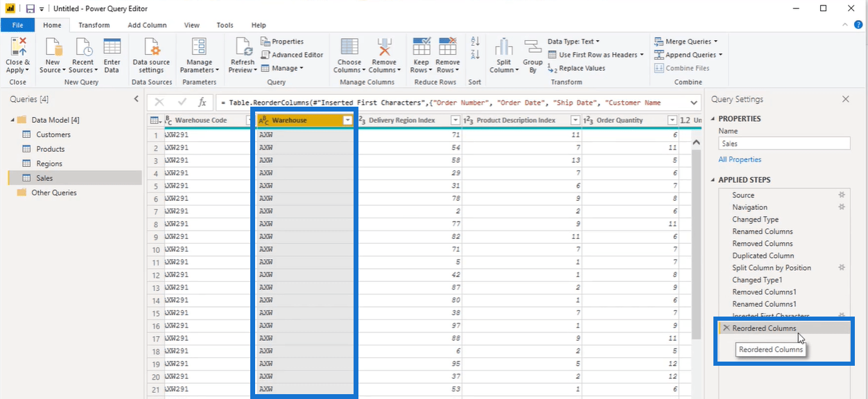Click the Close & Apply icon

(17, 47)
